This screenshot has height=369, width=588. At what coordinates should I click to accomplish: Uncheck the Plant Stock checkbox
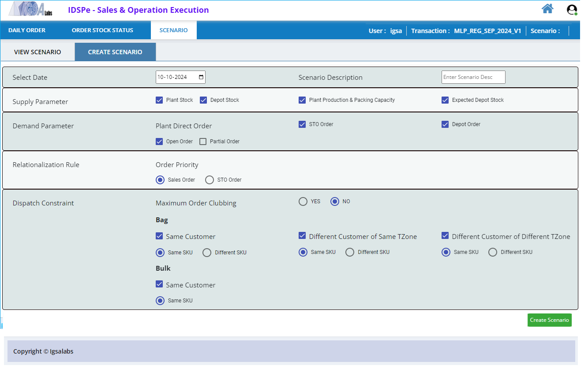click(x=159, y=100)
